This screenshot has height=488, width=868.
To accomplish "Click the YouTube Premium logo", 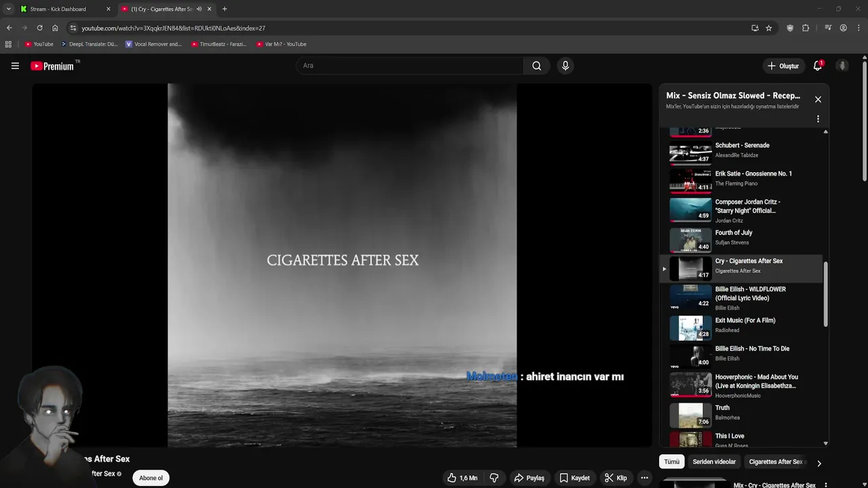I will tap(53, 66).
